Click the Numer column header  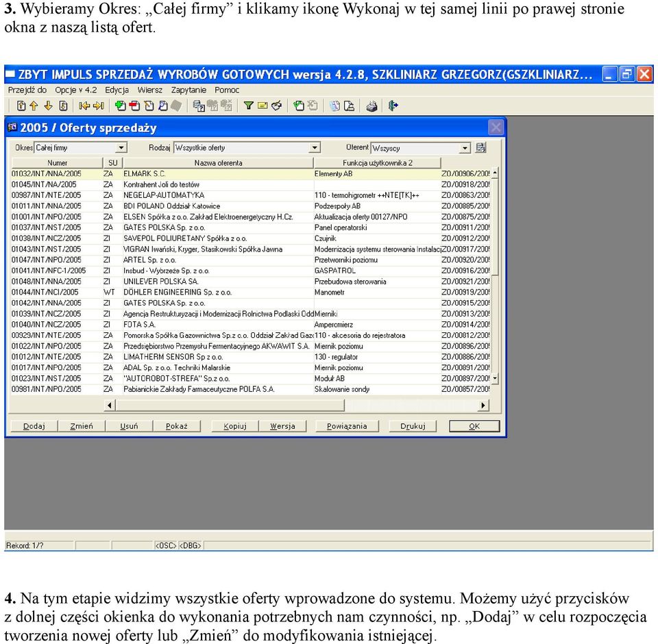tap(57, 163)
